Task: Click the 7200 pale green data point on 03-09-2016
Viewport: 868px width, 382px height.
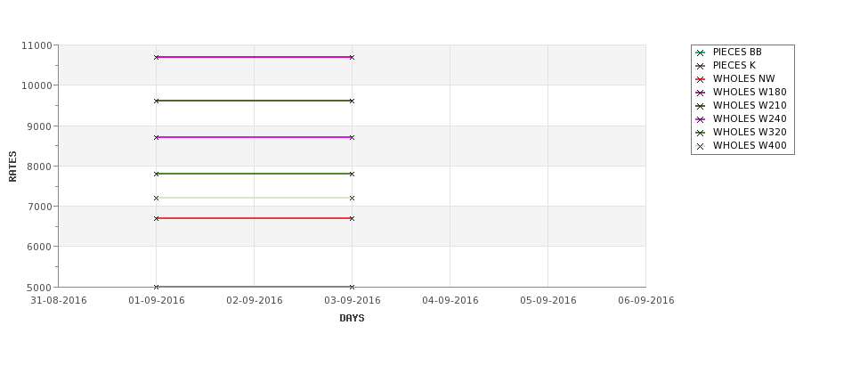Action: (x=352, y=198)
